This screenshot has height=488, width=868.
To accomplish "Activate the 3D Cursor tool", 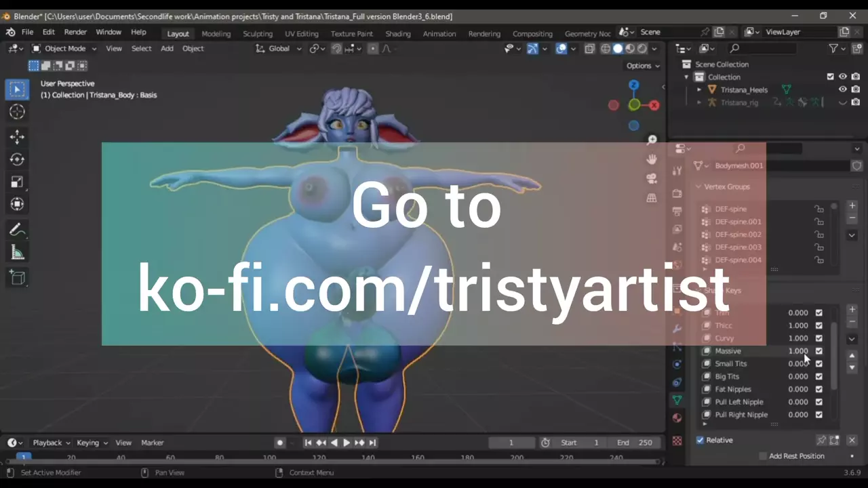I will click(x=17, y=112).
